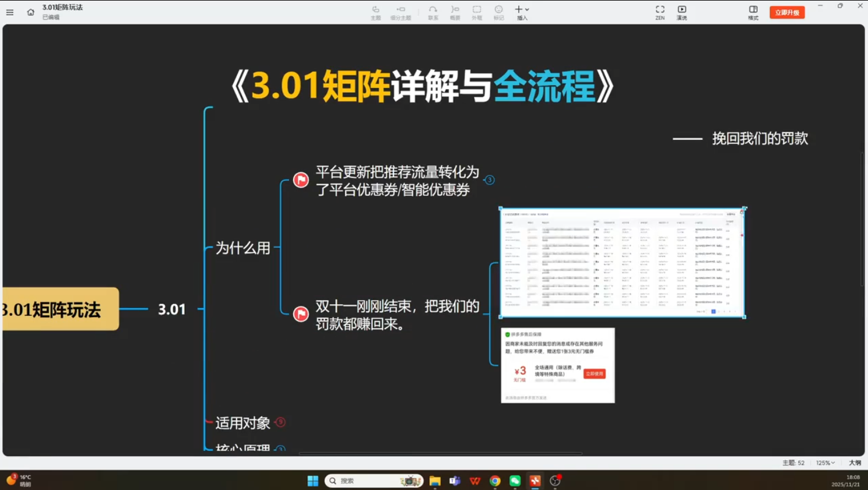Open the Marker (标记) smiley icon
This screenshot has width=868, height=490.
coord(498,12)
